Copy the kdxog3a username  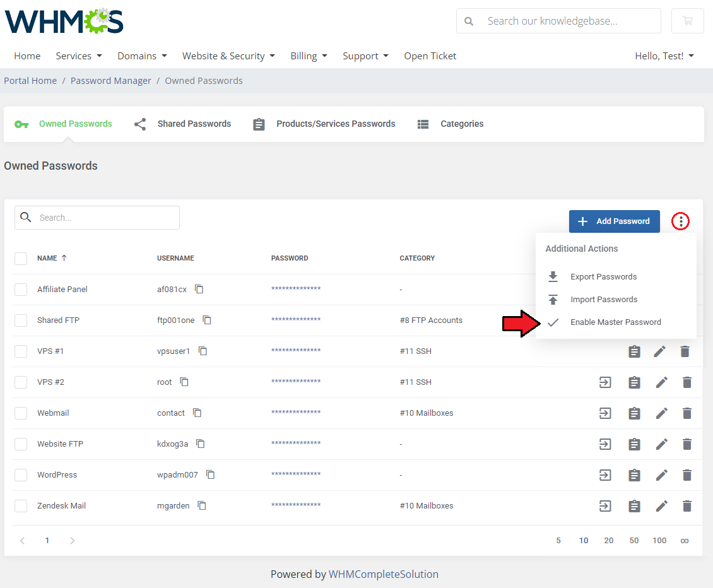pos(201,444)
